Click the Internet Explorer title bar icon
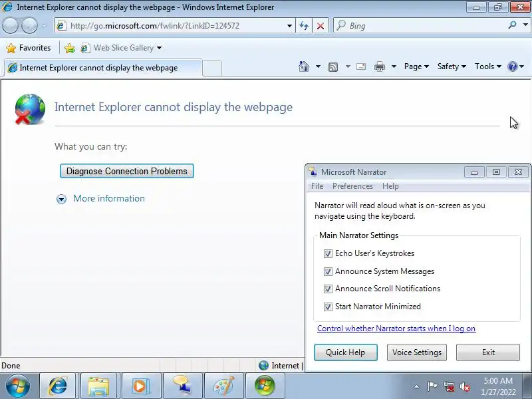Screen dimensions: 532x399 pyautogui.click(x=7, y=7)
